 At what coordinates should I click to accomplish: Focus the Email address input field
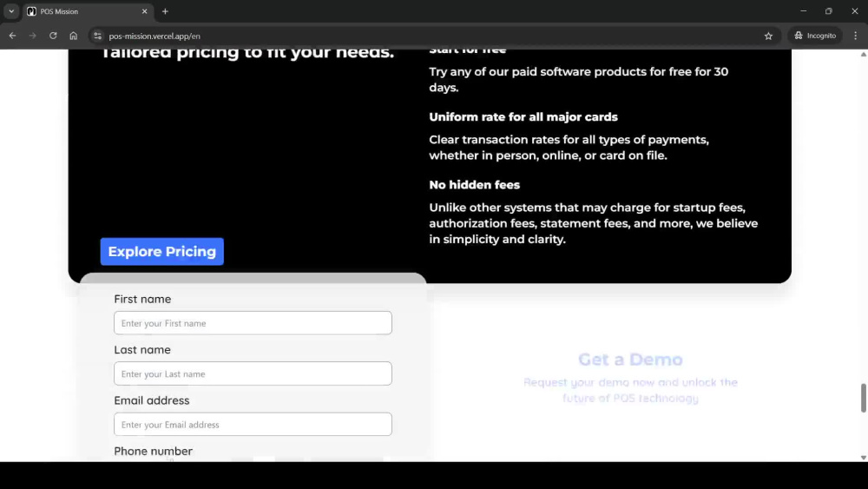[x=253, y=424]
